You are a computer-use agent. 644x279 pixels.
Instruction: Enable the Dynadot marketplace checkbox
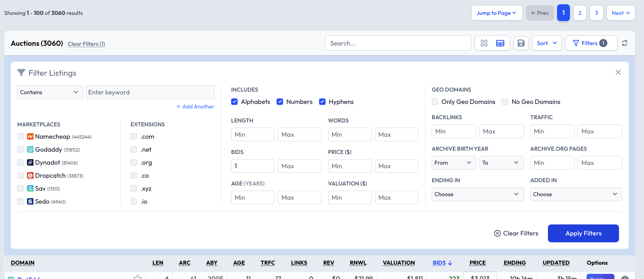[20, 162]
